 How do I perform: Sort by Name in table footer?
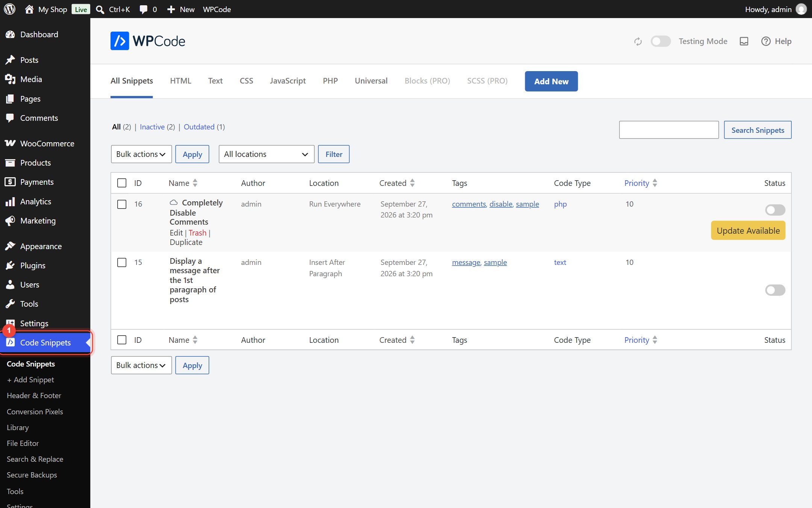[183, 340]
